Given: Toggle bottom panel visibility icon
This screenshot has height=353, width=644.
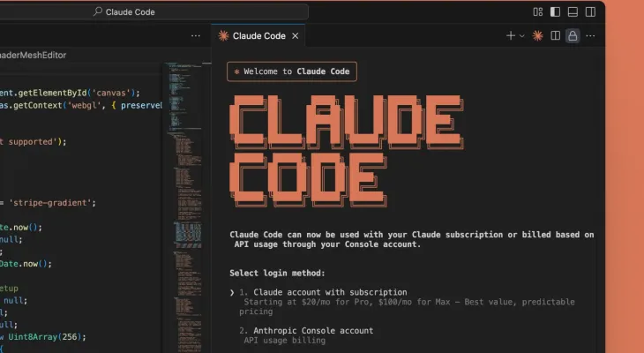Looking at the screenshot, I should click(573, 12).
